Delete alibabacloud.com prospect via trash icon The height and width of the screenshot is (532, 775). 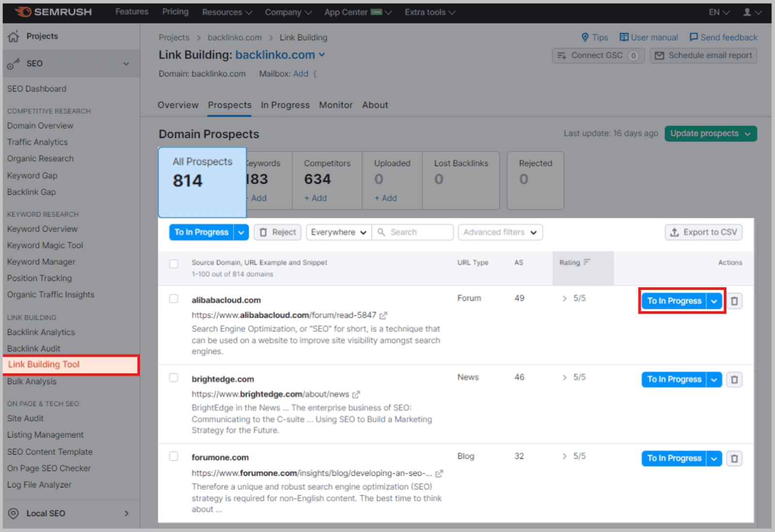(734, 301)
